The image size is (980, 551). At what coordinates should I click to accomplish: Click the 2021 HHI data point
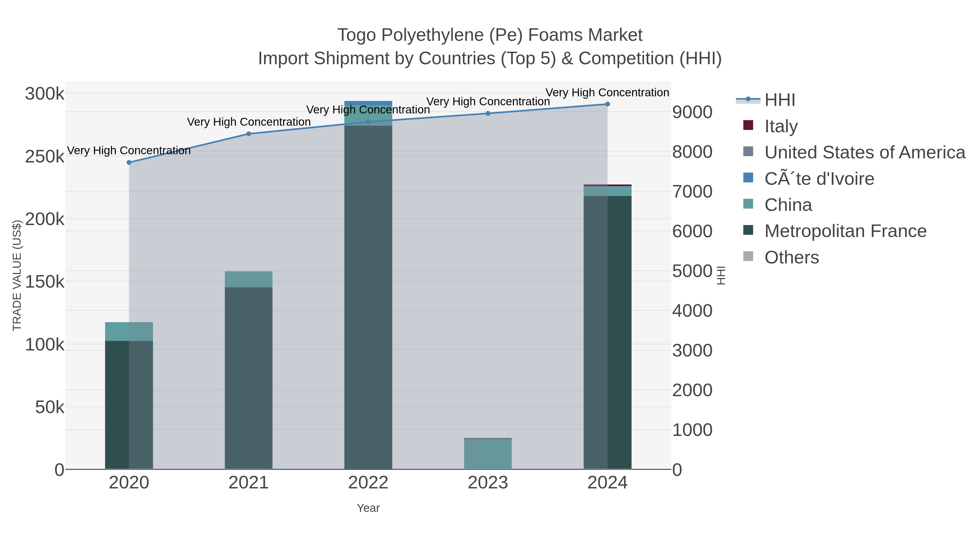tap(249, 134)
